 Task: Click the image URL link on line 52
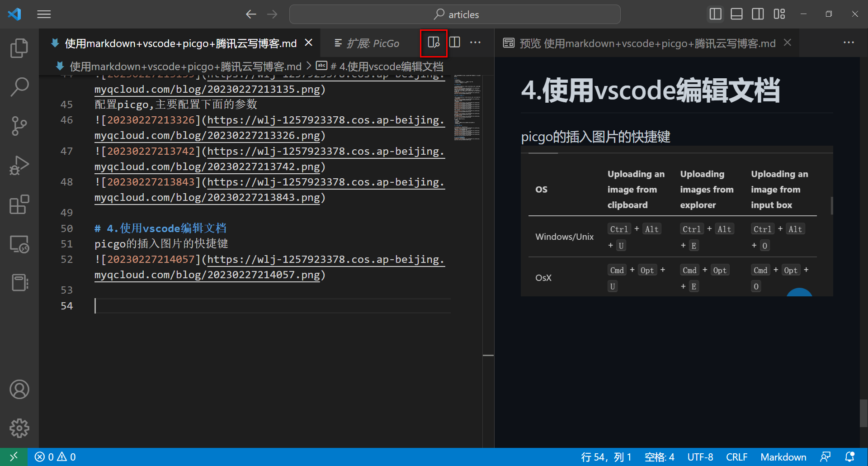click(325, 260)
